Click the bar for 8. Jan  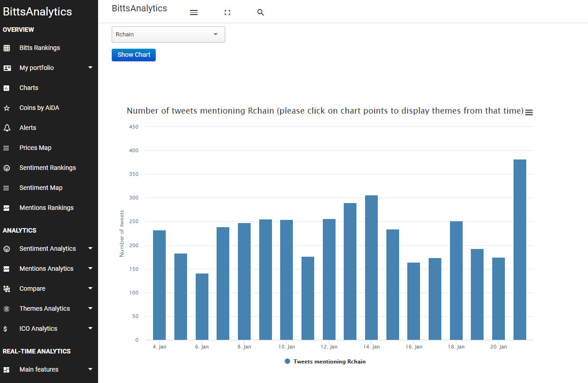pos(244,281)
